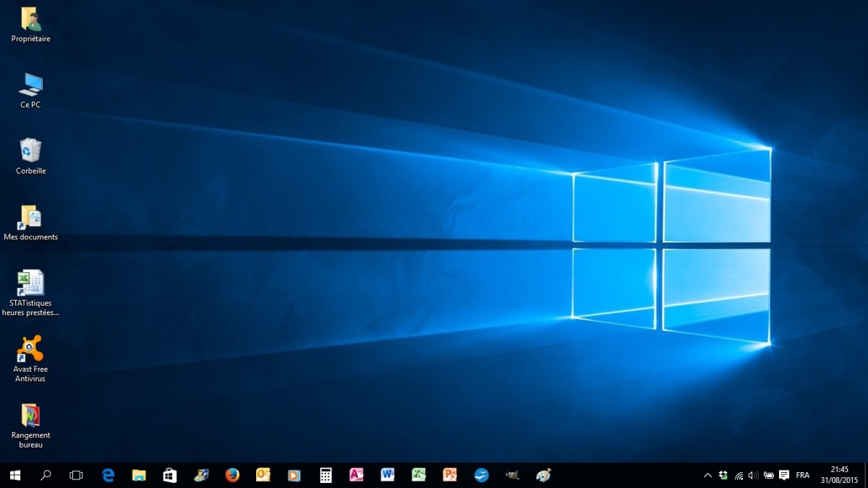Launch PowerPoint from the taskbar

click(450, 475)
